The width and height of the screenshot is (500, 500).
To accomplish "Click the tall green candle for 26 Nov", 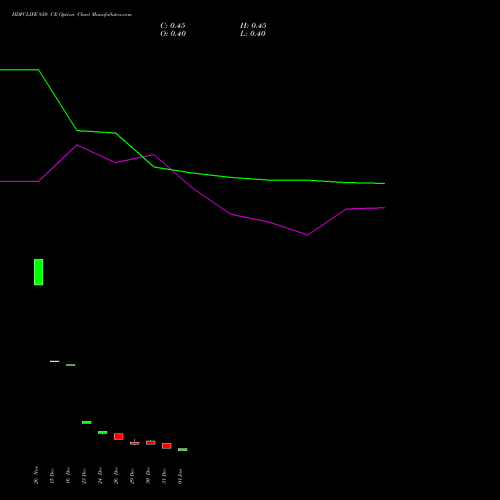I will pyautogui.click(x=39, y=272).
